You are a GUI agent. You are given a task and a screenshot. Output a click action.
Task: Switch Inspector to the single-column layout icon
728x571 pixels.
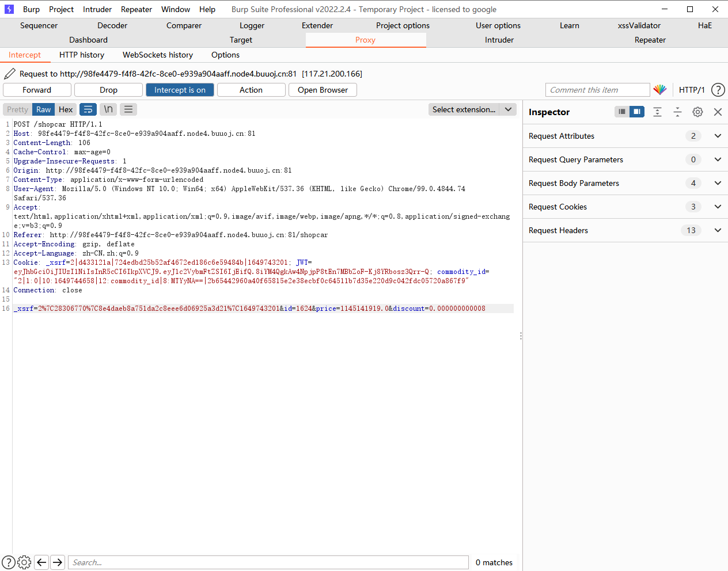[622, 112]
